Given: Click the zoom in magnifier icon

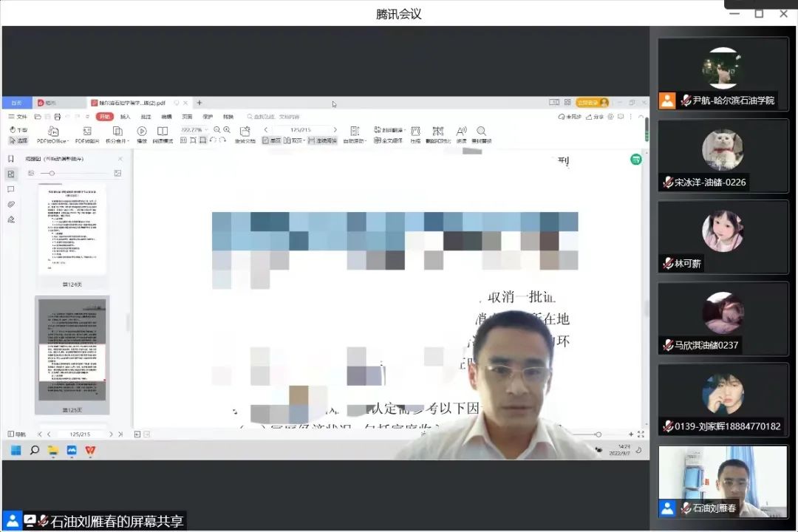Looking at the screenshot, I should click(228, 129).
